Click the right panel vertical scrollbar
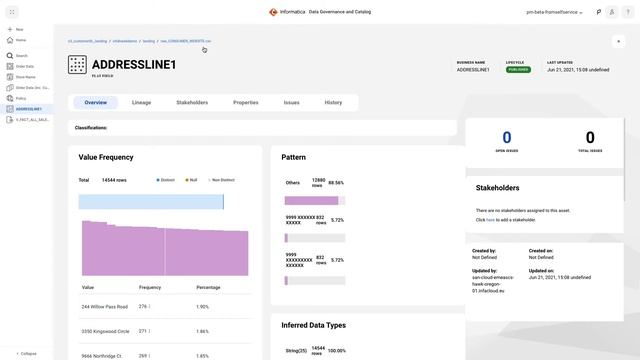The image size is (640, 360). [624, 159]
